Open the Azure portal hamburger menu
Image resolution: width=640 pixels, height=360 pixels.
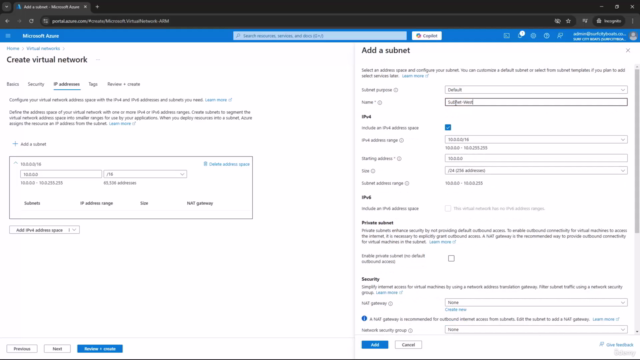(8, 36)
